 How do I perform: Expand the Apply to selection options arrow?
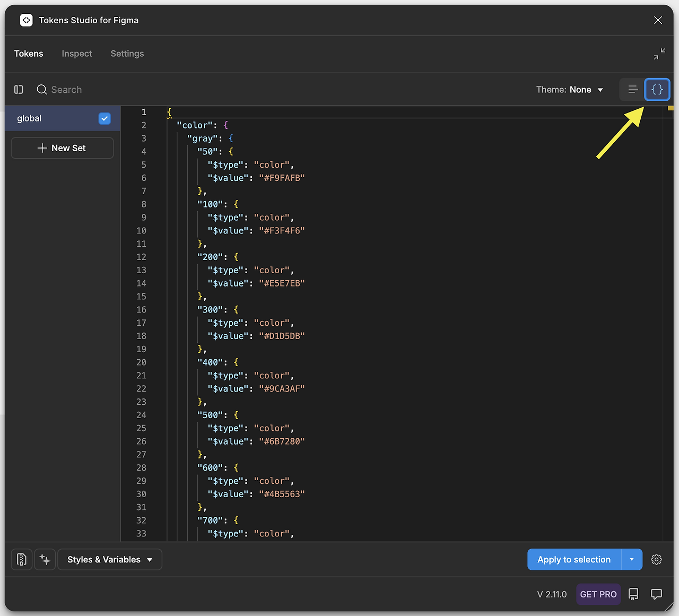click(632, 559)
